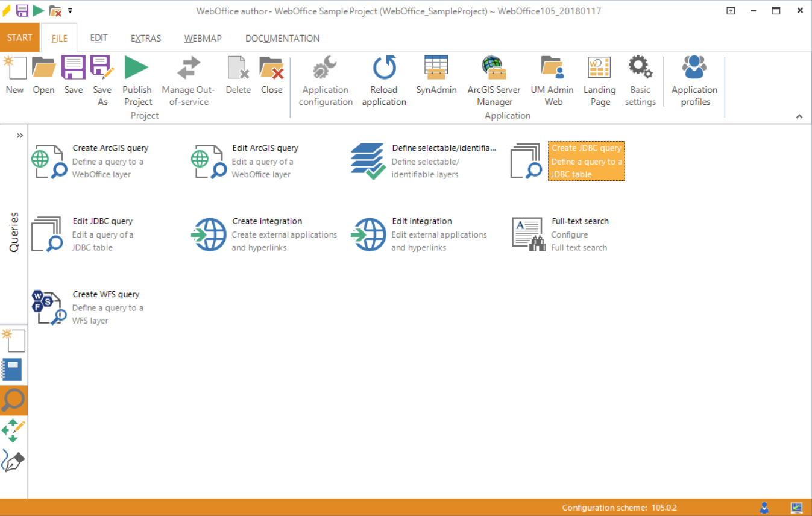The image size is (812, 516).
Task: Collapse the ribbon using the chevron
Action: 799,116
